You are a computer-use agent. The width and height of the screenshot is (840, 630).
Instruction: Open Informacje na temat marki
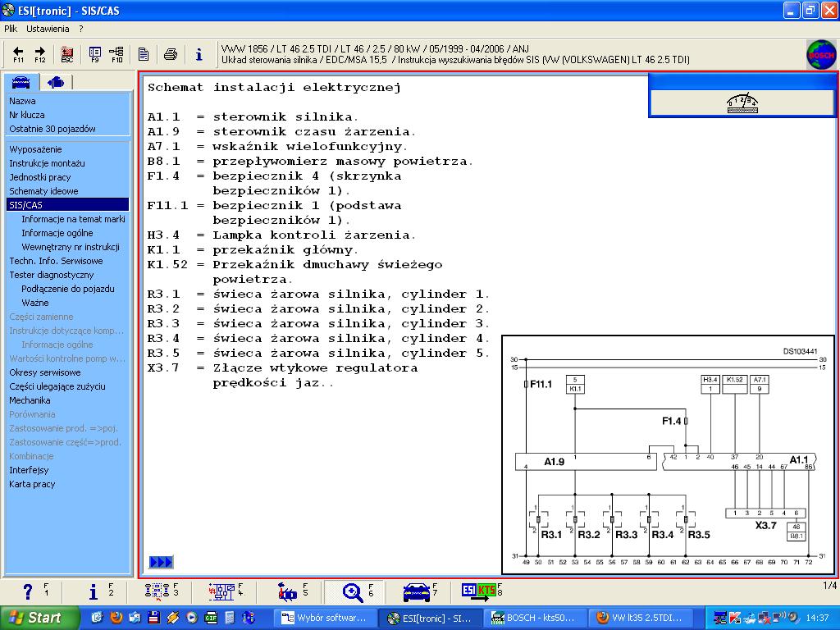coord(73,219)
